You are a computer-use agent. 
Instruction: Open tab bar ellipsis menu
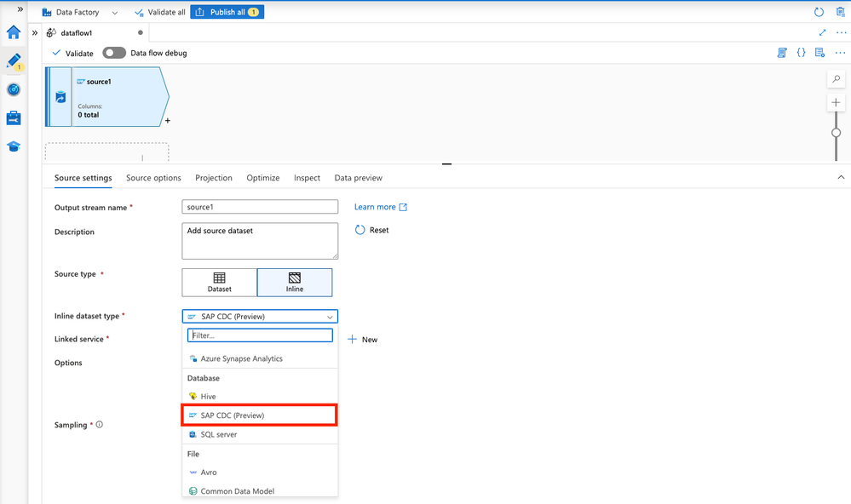pyautogui.click(x=841, y=32)
